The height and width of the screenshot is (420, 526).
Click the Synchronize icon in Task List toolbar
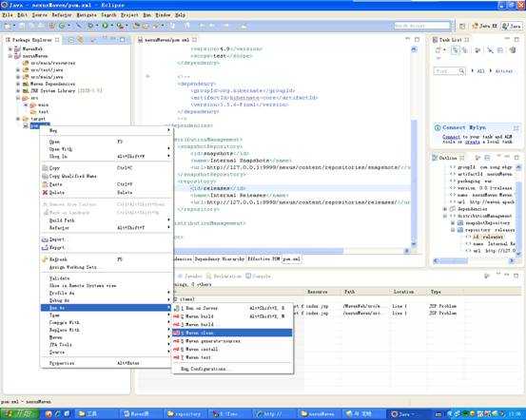513,50
